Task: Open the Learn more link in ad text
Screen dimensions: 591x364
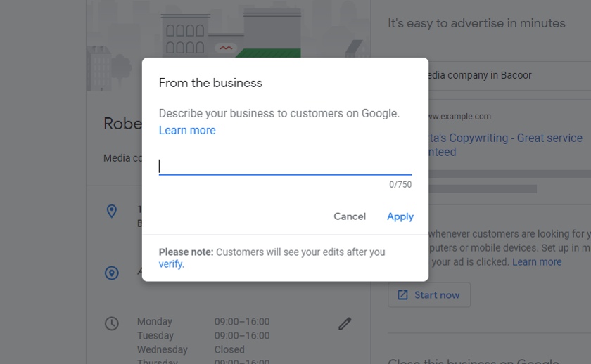Action: (x=537, y=262)
